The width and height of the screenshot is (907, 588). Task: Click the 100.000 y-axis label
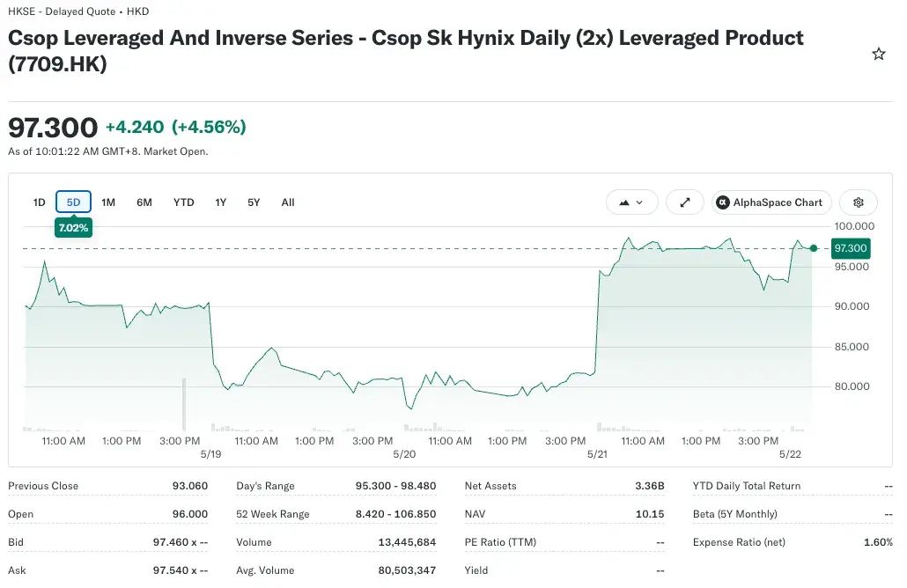[x=854, y=226]
